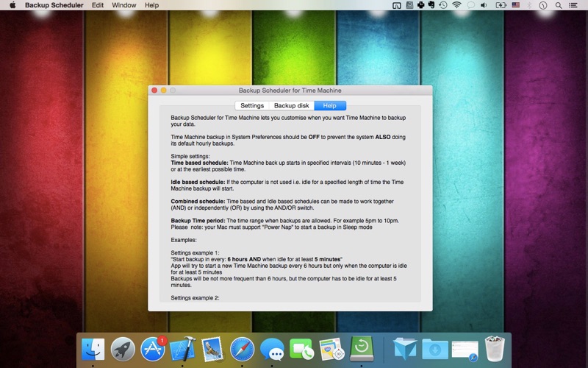Screen dimensions: 588x368
Task: Open the Backup Scheduler application menu
Action: click(x=54, y=5)
